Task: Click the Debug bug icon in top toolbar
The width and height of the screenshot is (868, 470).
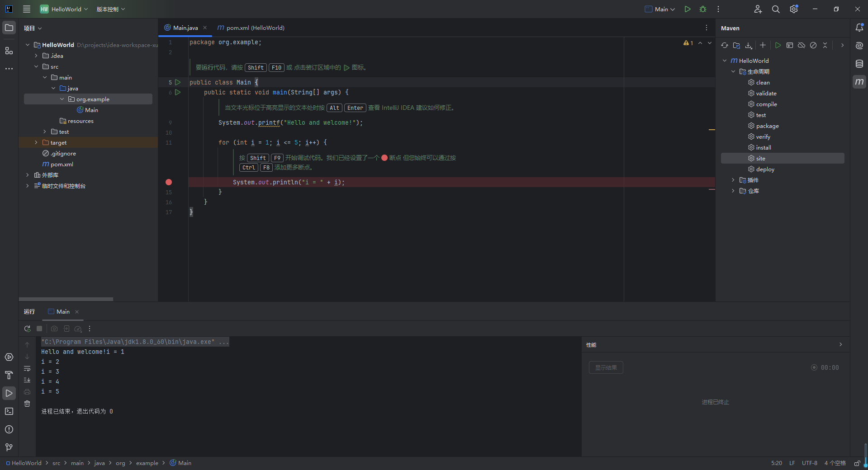Action: click(x=702, y=9)
